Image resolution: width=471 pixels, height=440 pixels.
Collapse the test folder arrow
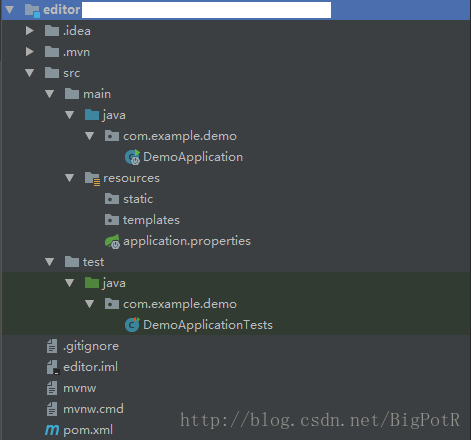tap(50, 262)
